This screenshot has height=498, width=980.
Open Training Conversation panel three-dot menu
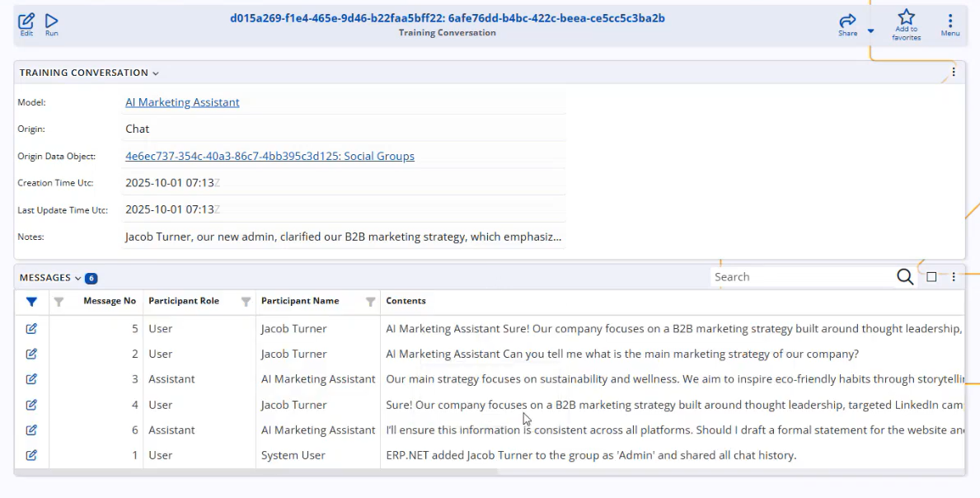(954, 73)
